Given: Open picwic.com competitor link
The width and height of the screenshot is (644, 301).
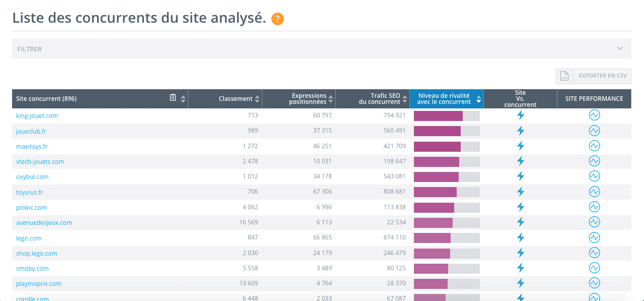Looking at the screenshot, I should 31,207.
